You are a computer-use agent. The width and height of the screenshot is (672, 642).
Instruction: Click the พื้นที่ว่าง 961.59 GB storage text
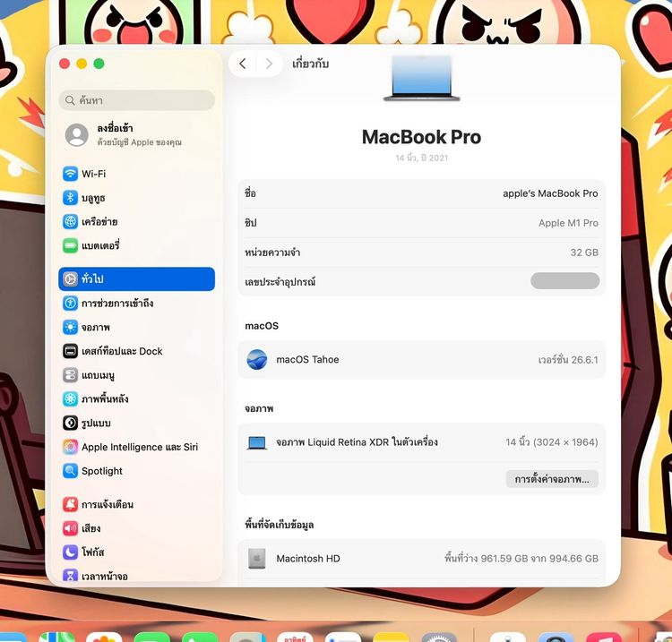(x=521, y=559)
